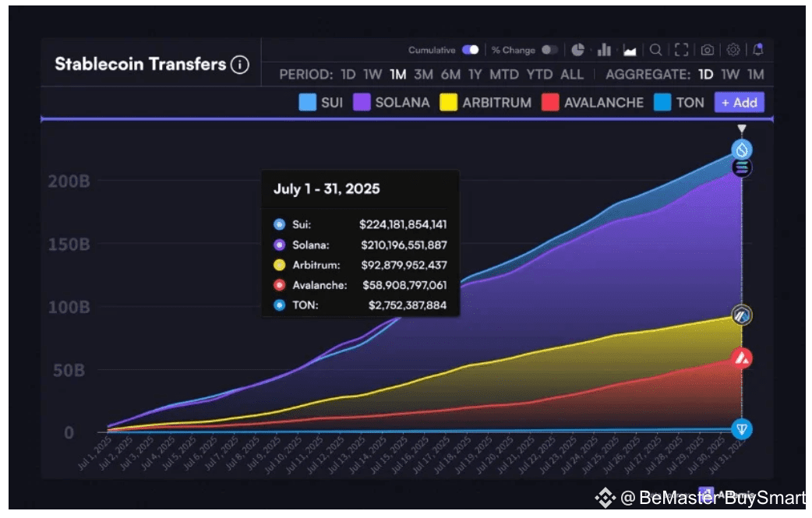The height and width of the screenshot is (518, 812).
Task: Click the Arbitrum logo marker on chart
Action: 742,315
